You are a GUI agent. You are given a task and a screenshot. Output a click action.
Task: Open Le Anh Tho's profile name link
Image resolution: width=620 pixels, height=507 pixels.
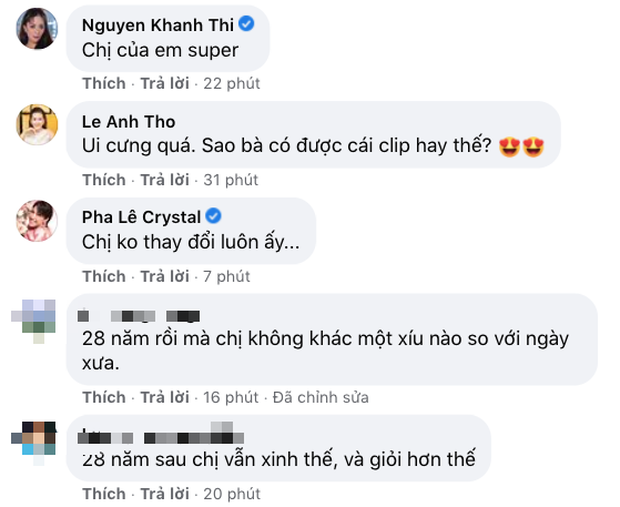[x=128, y=122]
